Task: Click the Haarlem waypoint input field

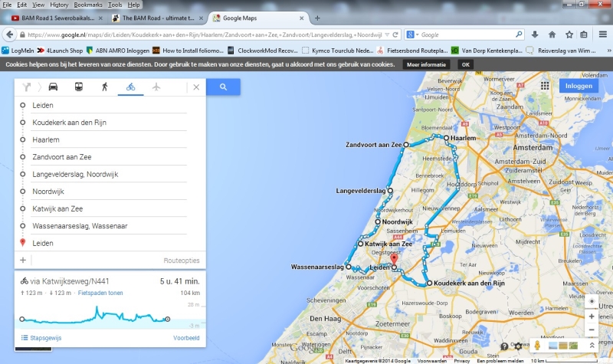Action: click(107, 139)
